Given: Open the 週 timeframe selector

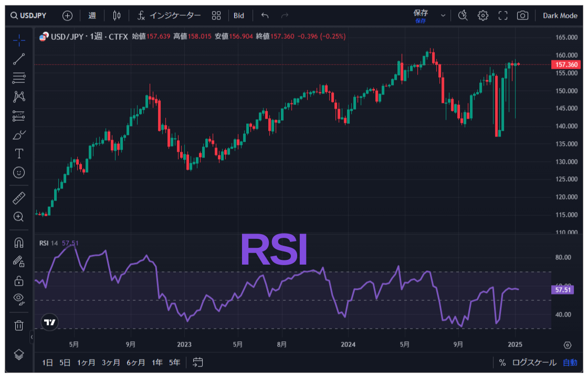Looking at the screenshot, I should 92,16.
